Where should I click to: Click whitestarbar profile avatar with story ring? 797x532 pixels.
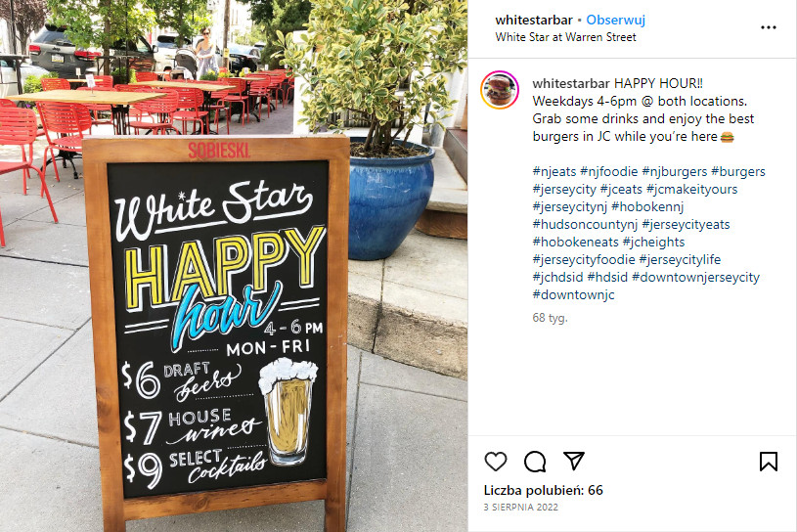(500, 90)
